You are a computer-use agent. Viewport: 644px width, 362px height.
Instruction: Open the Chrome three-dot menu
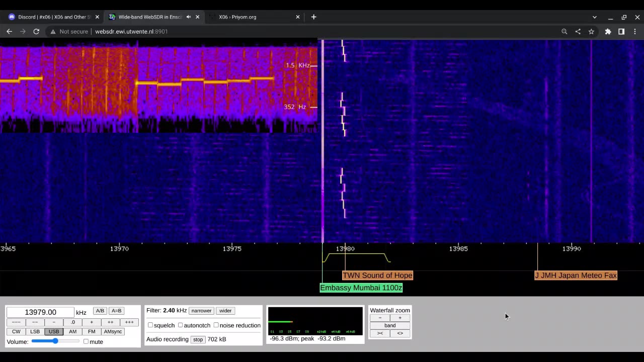coord(635,31)
